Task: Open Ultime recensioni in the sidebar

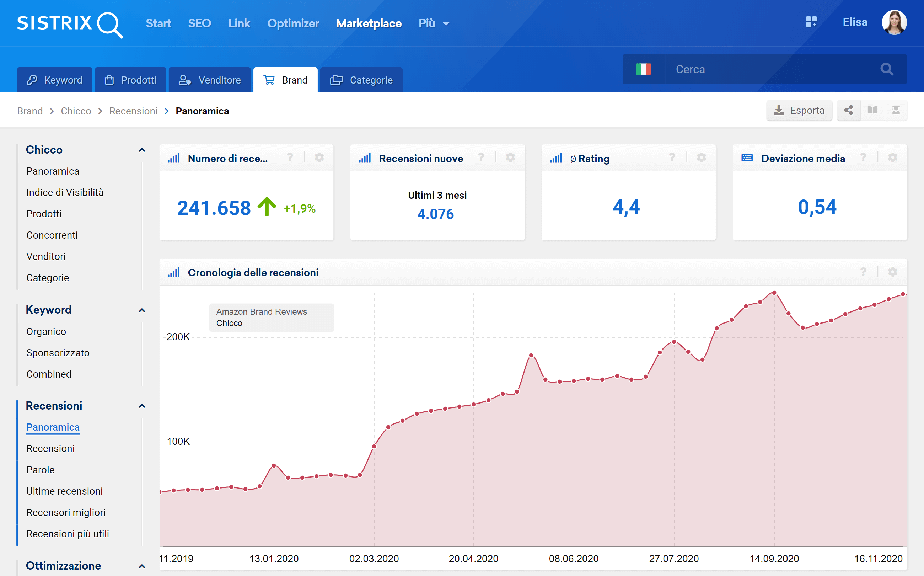Action: click(64, 491)
